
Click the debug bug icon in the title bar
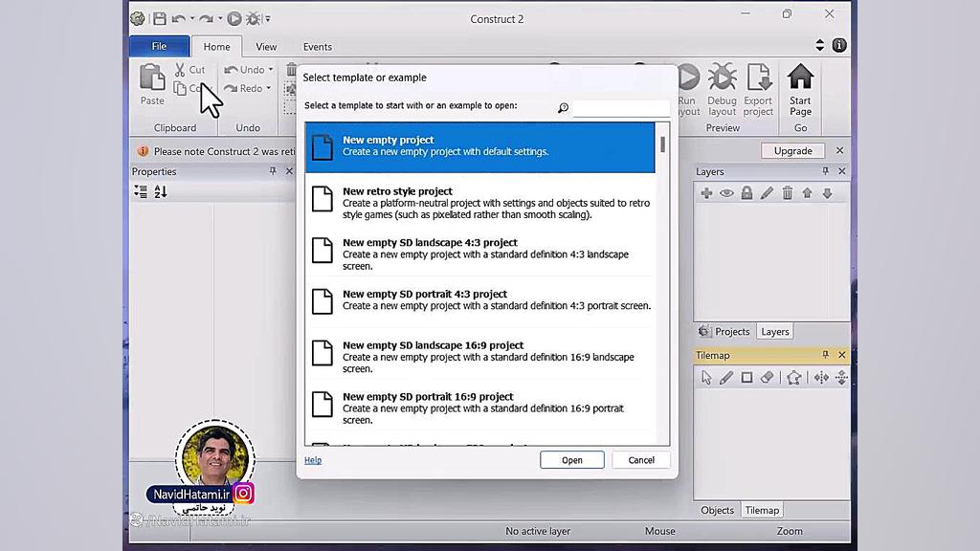(x=253, y=19)
